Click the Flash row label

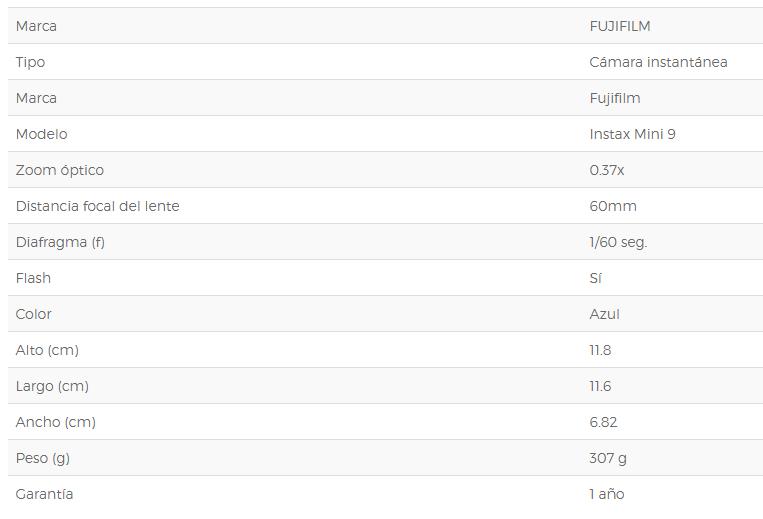coord(33,278)
